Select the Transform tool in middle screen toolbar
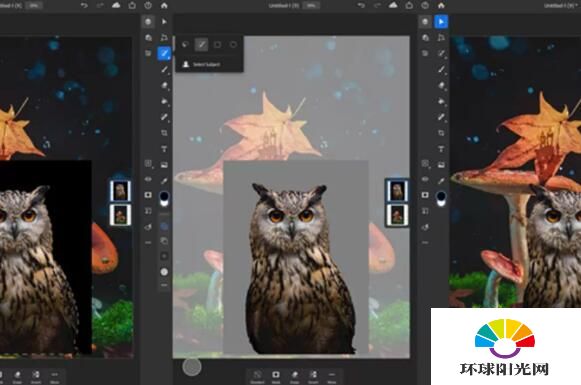581x385 pixels. (164, 37)
